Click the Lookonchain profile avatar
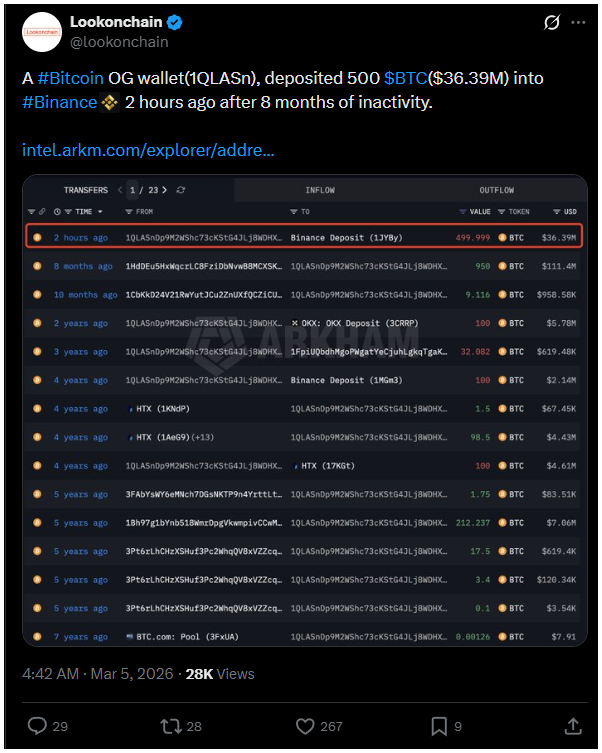The image size is (602, 753). click(41, 32)
